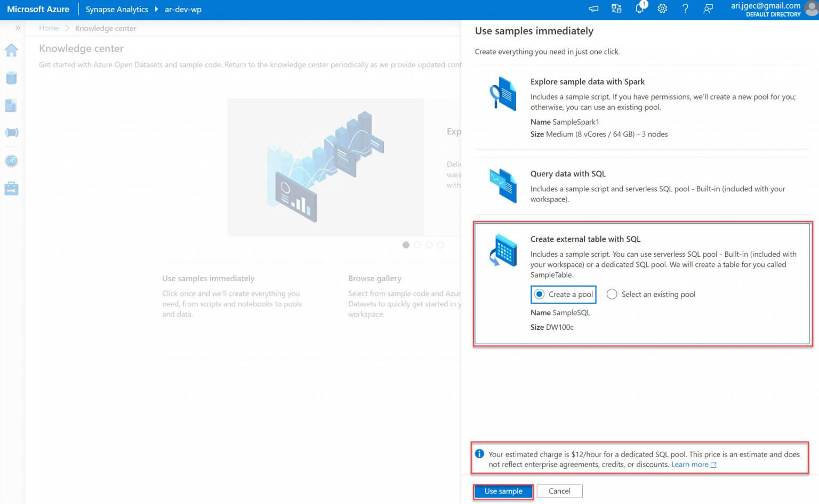819x504 pixels.
Task: Open the directory switcher icon
Action: pos(616,9)
